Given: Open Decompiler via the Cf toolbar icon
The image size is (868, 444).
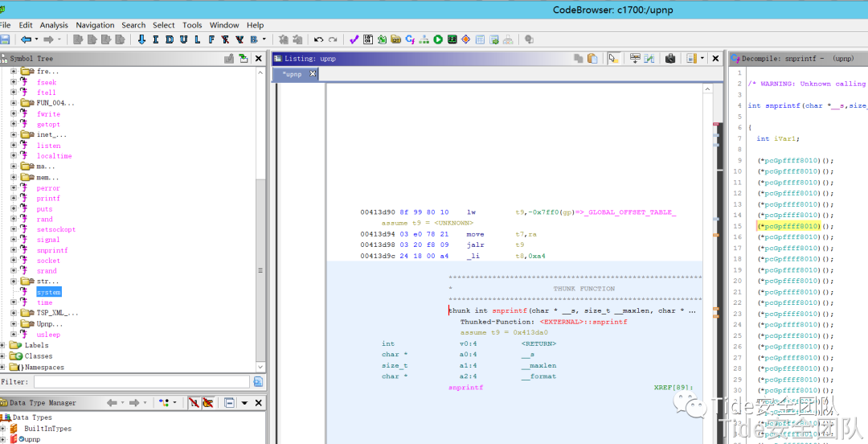Looking at the screenshot, I should click(x=410, y=39).
